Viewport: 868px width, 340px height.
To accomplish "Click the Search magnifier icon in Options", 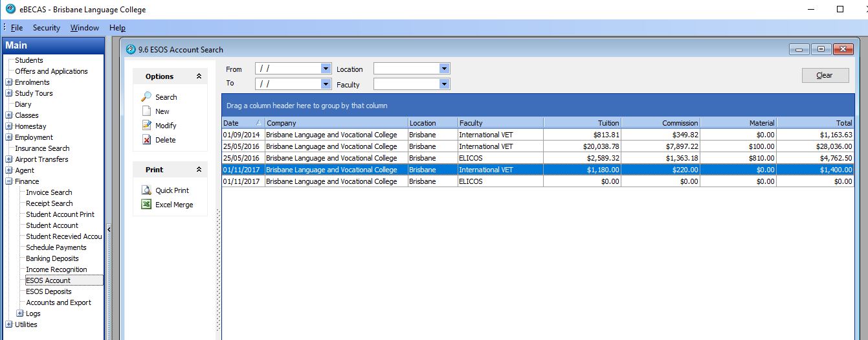I will (x=146, y=97).
